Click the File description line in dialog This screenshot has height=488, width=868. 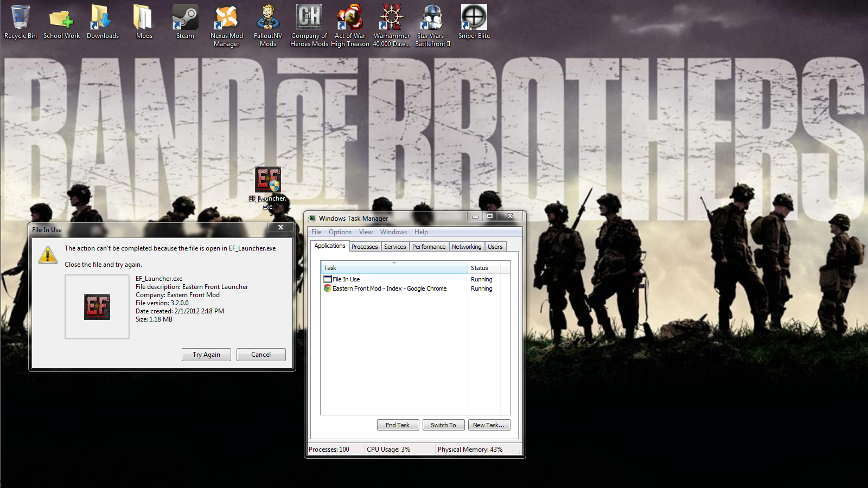[x=192, y=287]
